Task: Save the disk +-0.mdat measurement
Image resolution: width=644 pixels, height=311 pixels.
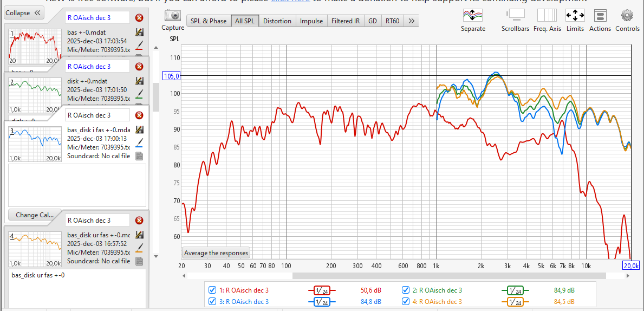Action: pyautogui.click(x=139, y=81)
